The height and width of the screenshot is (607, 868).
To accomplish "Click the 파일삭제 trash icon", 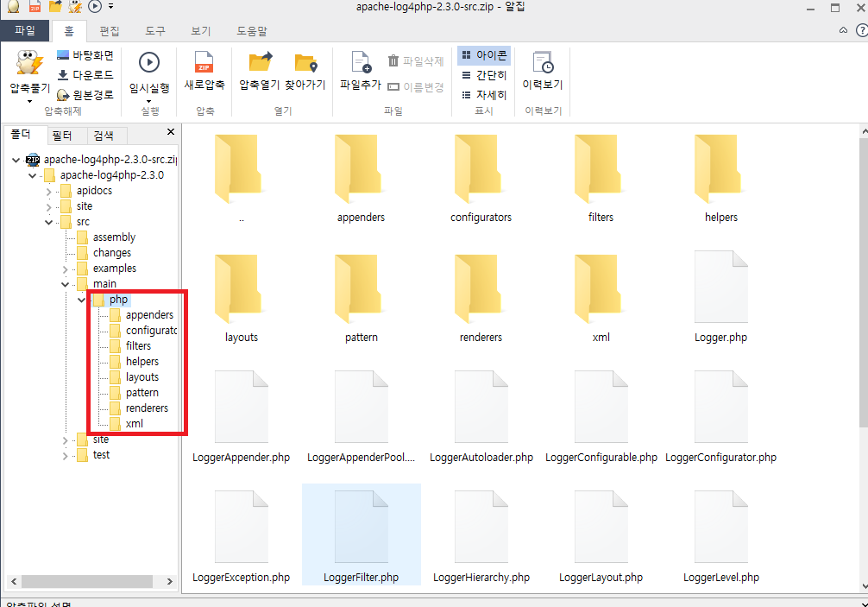I will pos(393,60).
